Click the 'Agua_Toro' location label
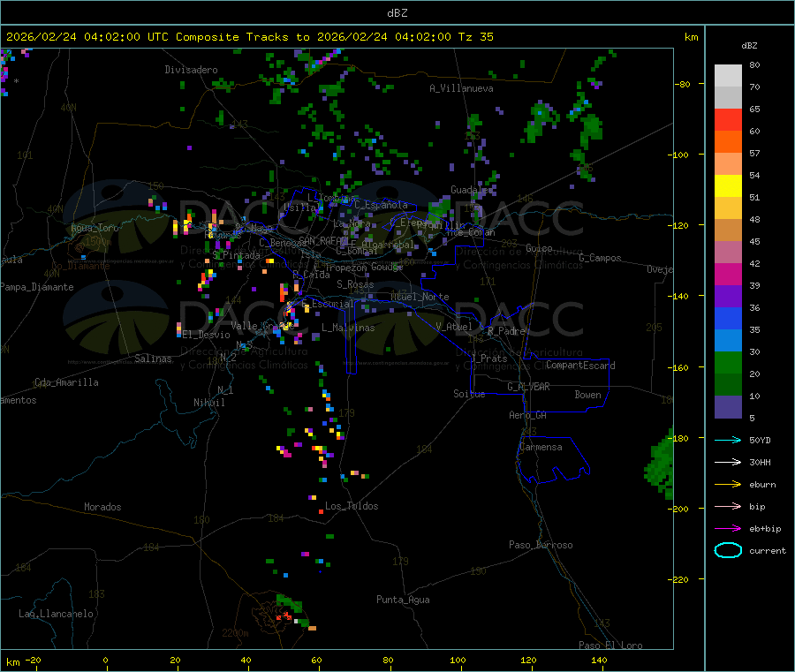Screen dimensions: 795x672 point(95,228)
